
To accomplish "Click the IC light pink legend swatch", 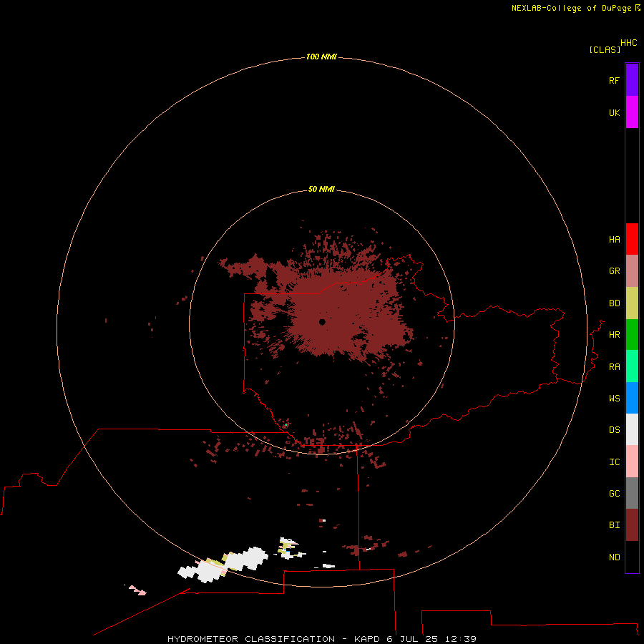I will click(x=632, y=462).
